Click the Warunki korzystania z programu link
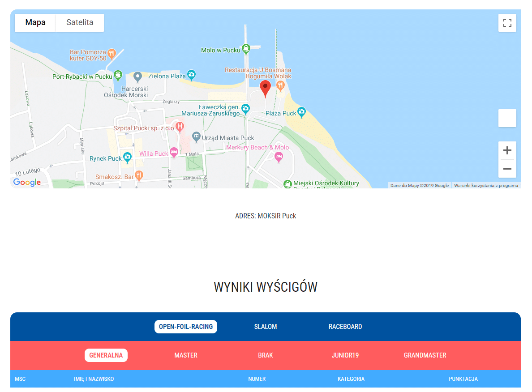Screen dimensions: 532x392 [x=486, y=186]
